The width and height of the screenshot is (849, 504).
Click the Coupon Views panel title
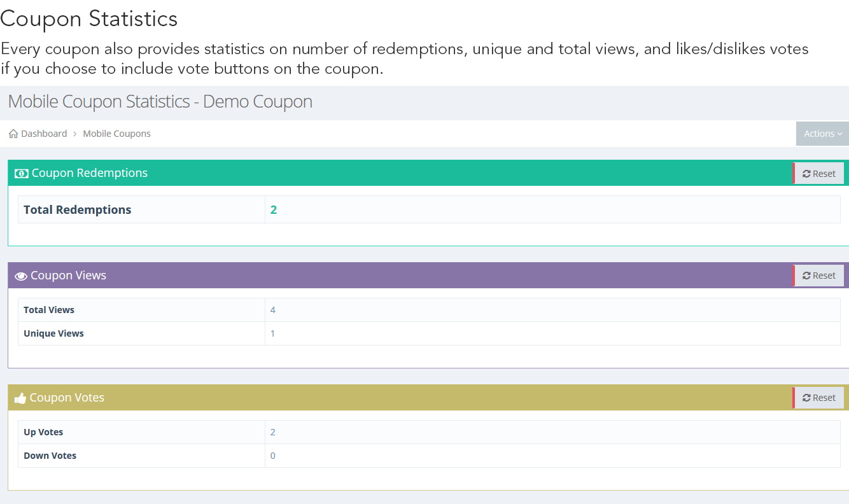[68, 276]
